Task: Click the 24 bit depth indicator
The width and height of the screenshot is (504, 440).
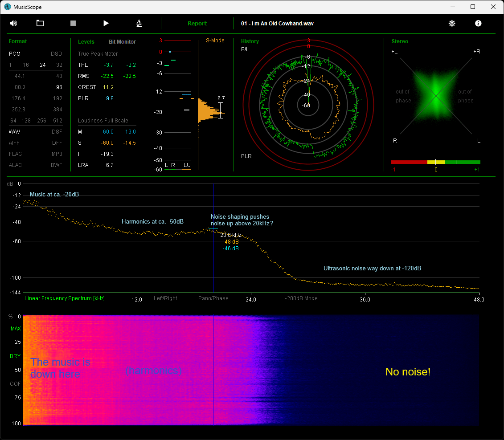Action: click(42, 65)
